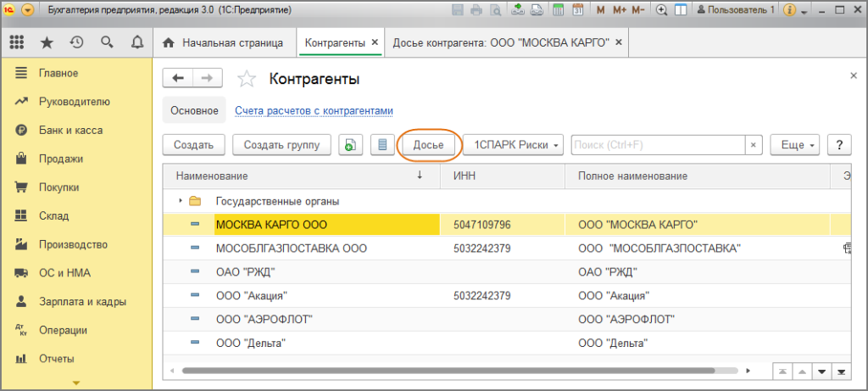This screenshot has width=868, height=391.
Task: Click Пользователь 1 user name
Action: click(x=736, y=10)
